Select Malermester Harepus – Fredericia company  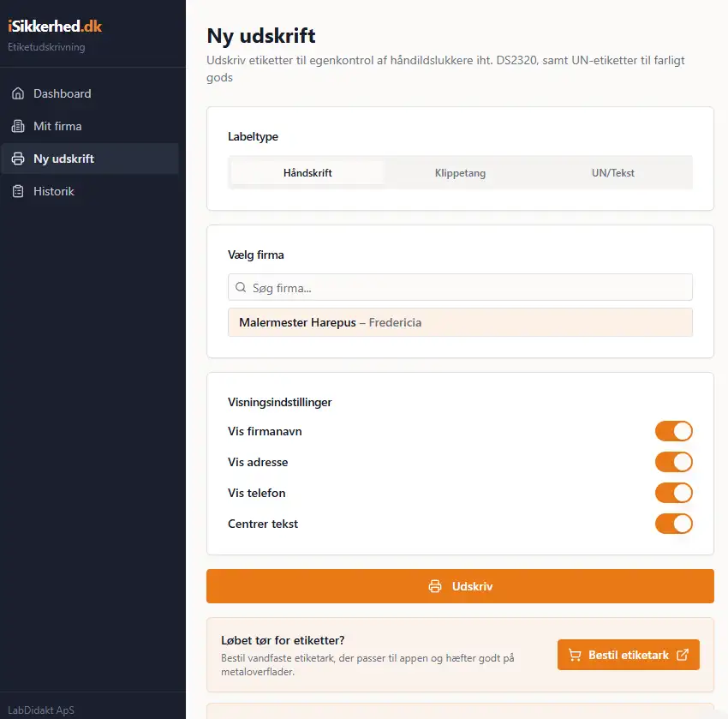click(460, 322)
